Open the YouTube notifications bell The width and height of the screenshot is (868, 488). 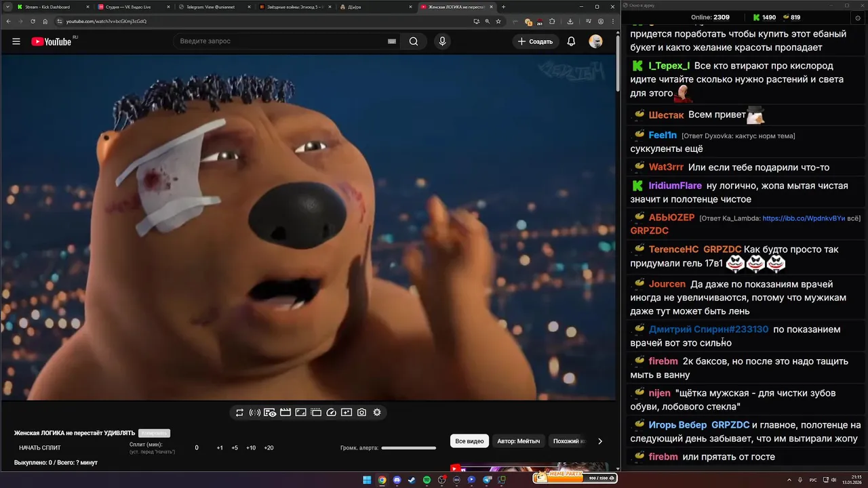click(571, 41)
